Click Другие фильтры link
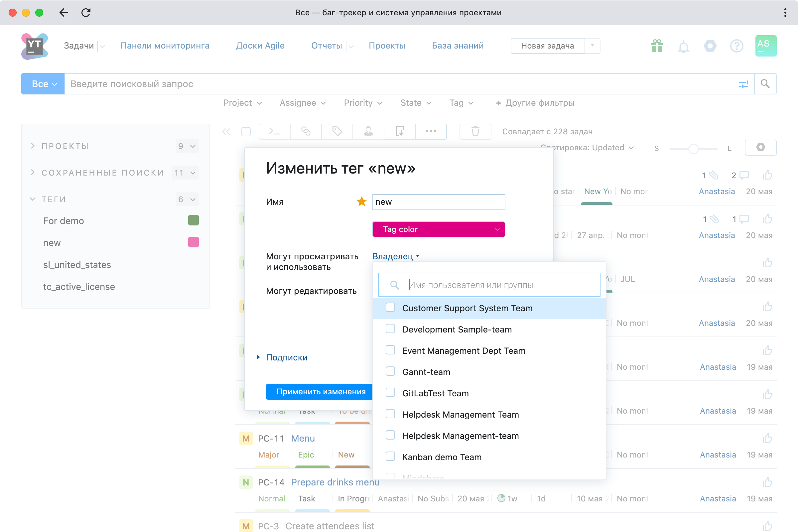The image size is (798, 532). (x=535, y=103)
